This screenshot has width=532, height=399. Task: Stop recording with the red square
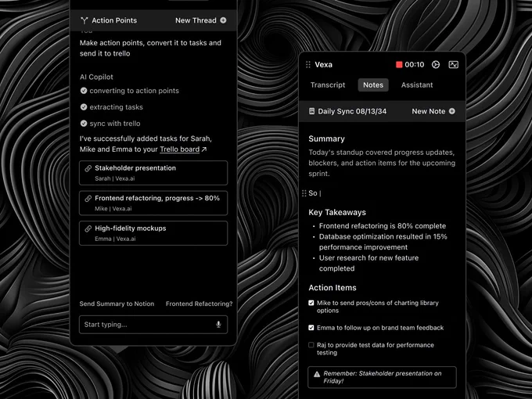pyautogui.click(x=399, y=64)
